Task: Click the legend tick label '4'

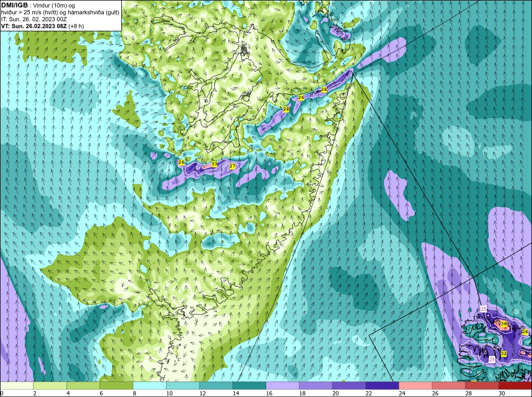Action: pos(68,393)
